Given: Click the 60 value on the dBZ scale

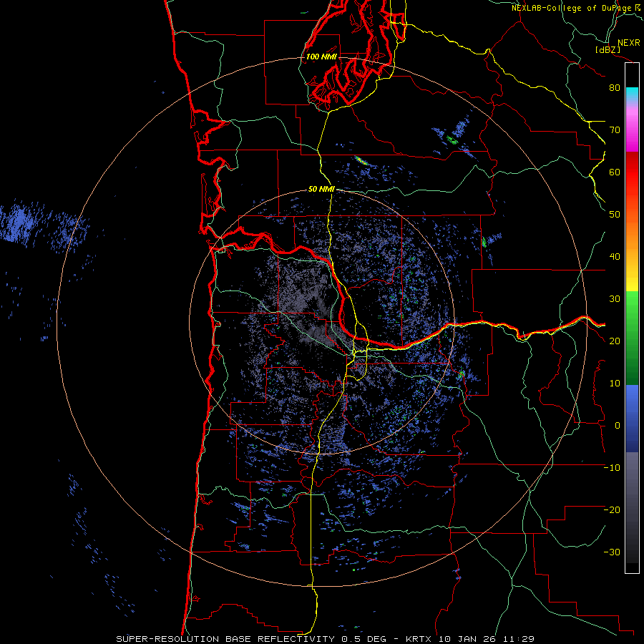Looking at the screenshot, I should [615, 172].
